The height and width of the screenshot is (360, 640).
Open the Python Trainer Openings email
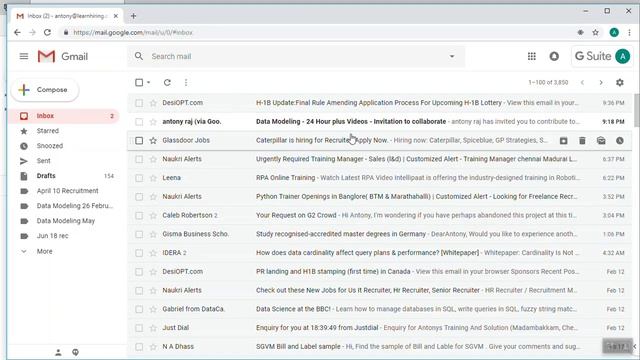pyautogui.click(x=380, y=197)
